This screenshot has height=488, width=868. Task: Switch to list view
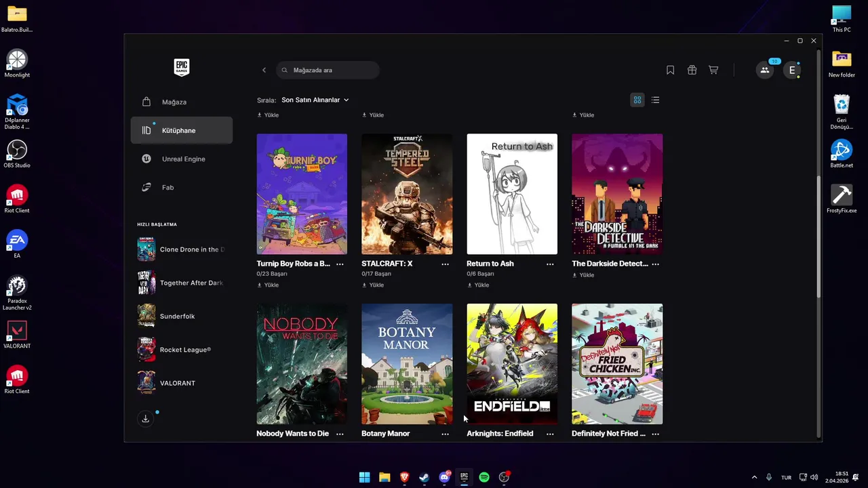point(655,100)
